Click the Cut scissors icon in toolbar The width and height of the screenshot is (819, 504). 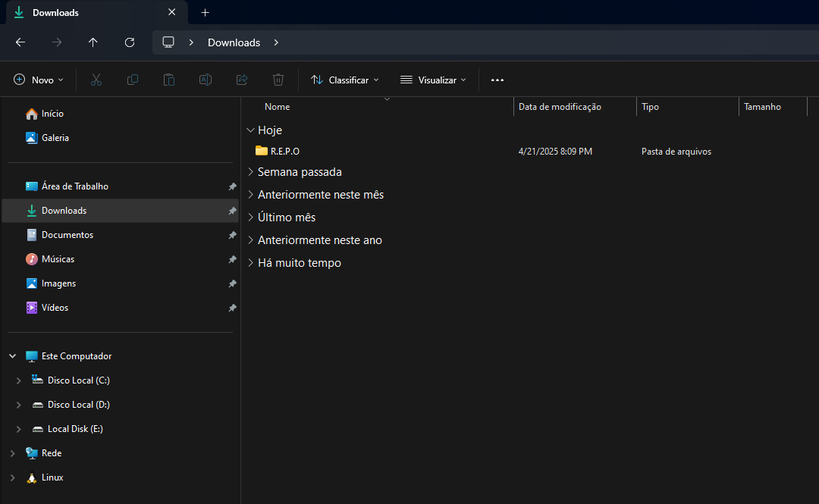click(x=96, y=80)
